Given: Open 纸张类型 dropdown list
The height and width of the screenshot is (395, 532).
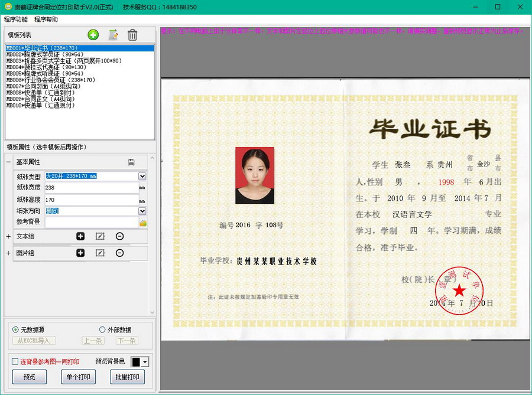Looking at the screenshot, I should click(x=142, y=176).
